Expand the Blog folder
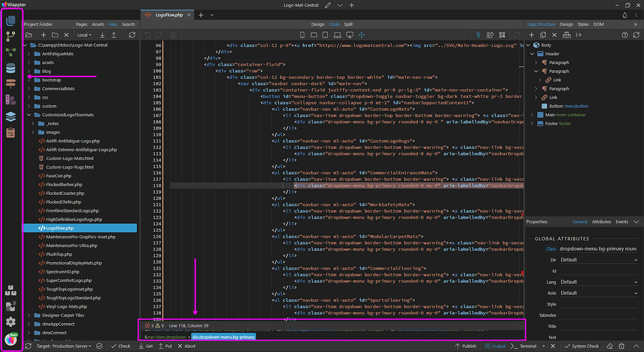This screenshot has height=352, width=644. pos(29,72)
